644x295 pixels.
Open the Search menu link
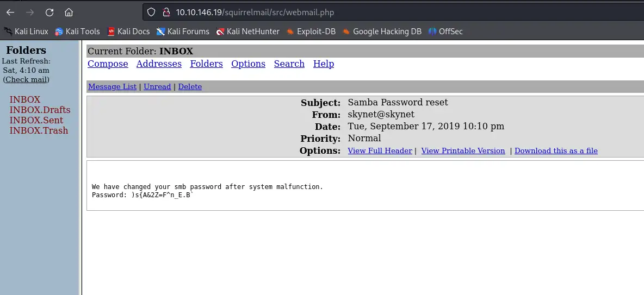pos(289,64)
